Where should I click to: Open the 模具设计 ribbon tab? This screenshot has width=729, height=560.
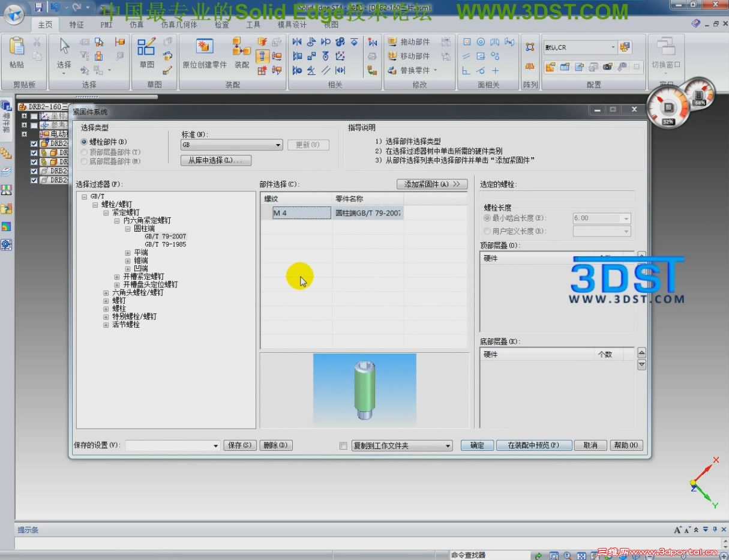292,25
